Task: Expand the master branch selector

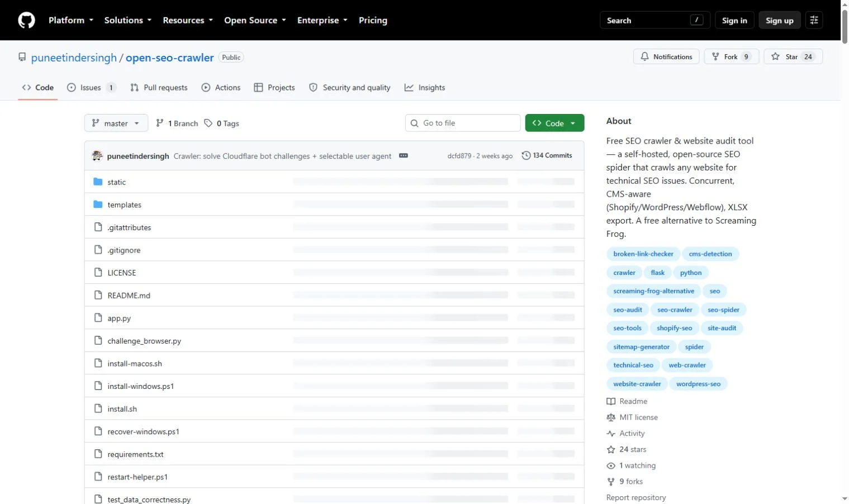Action: point(116,123)
